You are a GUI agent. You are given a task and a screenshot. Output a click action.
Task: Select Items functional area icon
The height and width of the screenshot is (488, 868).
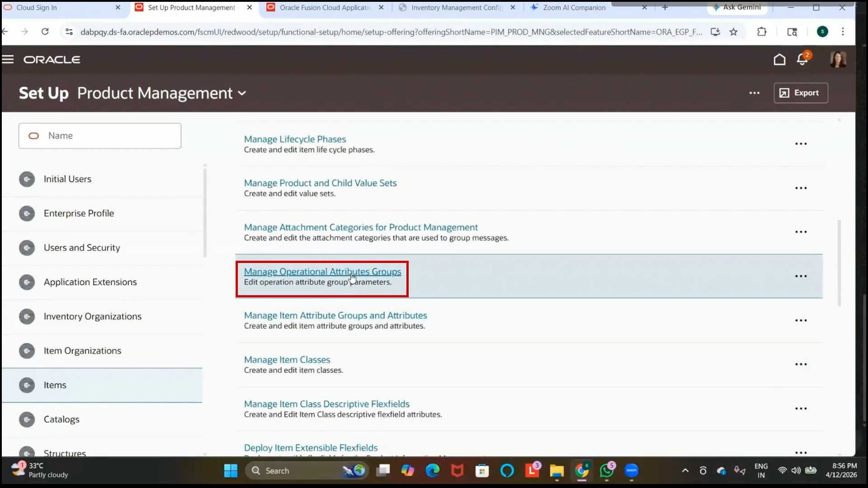(27, 385)
